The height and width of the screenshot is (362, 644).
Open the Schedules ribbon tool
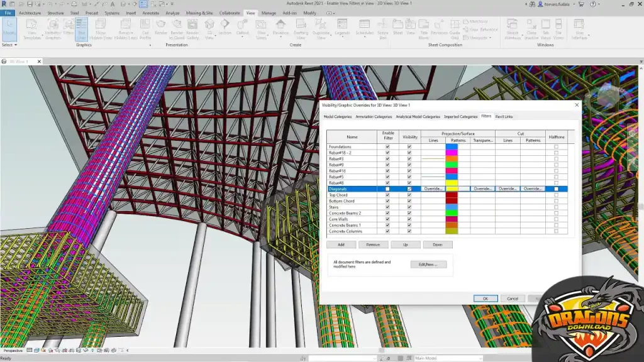pos(364,28)
